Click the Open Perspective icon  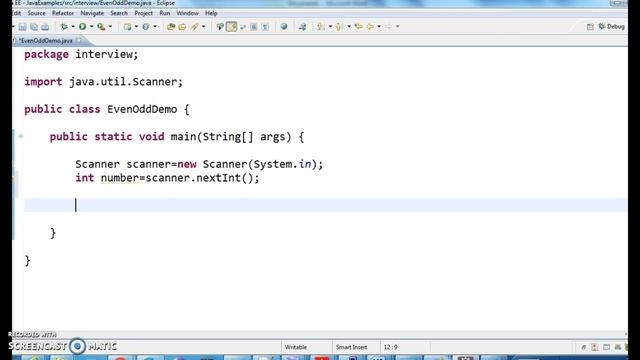click(590, 27)
